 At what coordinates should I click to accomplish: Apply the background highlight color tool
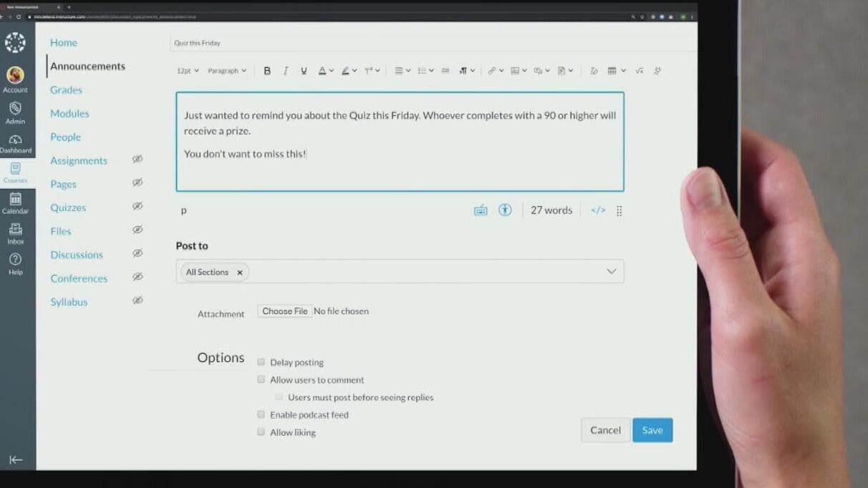coord(345,71)
